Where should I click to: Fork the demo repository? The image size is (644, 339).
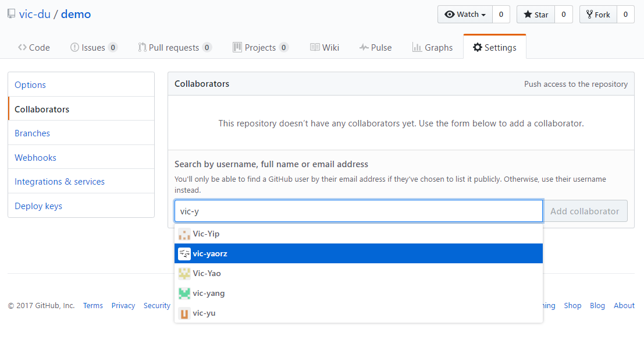click(x=598, y=15)
